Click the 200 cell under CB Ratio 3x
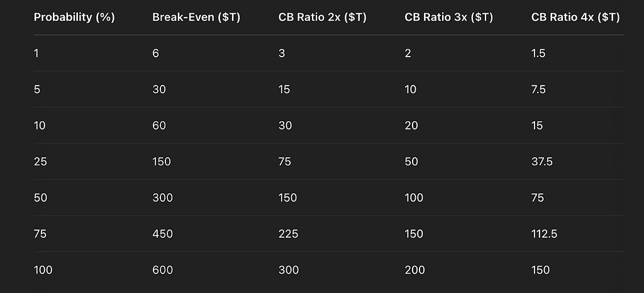Image resolution: width=644 pixels, height=293 pixels. 415,270
